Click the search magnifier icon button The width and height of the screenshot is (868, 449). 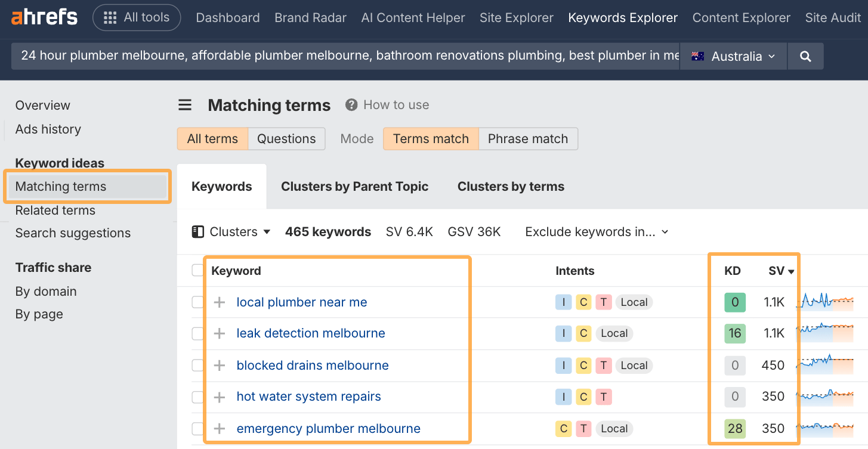click(x=805, y=56)
